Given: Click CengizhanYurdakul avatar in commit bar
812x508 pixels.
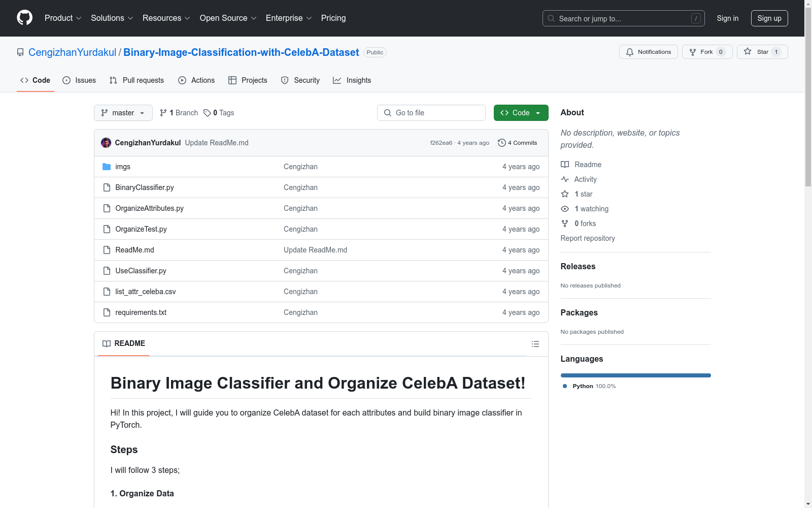Looking at the screenshot, I should click(x=106, y=143).
